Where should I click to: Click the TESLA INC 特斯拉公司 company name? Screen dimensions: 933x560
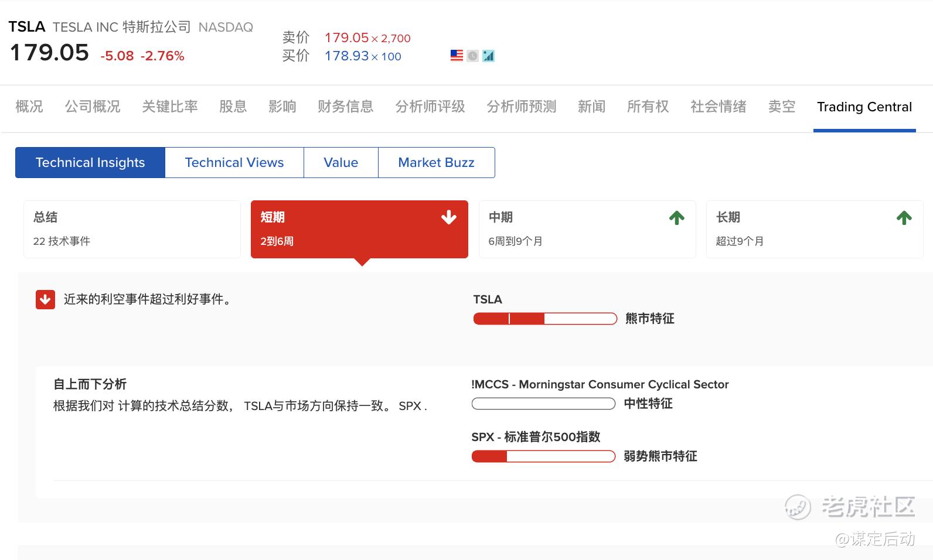[x=122, y=27]
